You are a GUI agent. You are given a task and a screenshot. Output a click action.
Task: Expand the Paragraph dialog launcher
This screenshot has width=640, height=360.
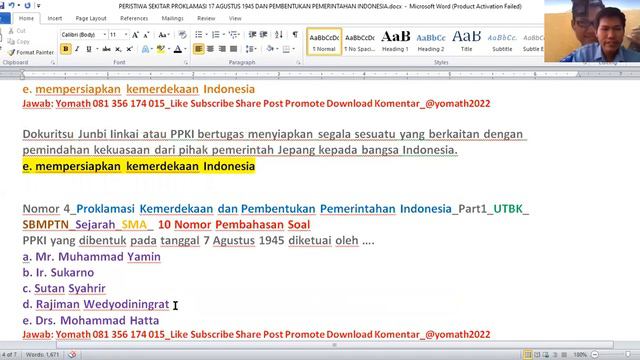(x=298, y=62)
